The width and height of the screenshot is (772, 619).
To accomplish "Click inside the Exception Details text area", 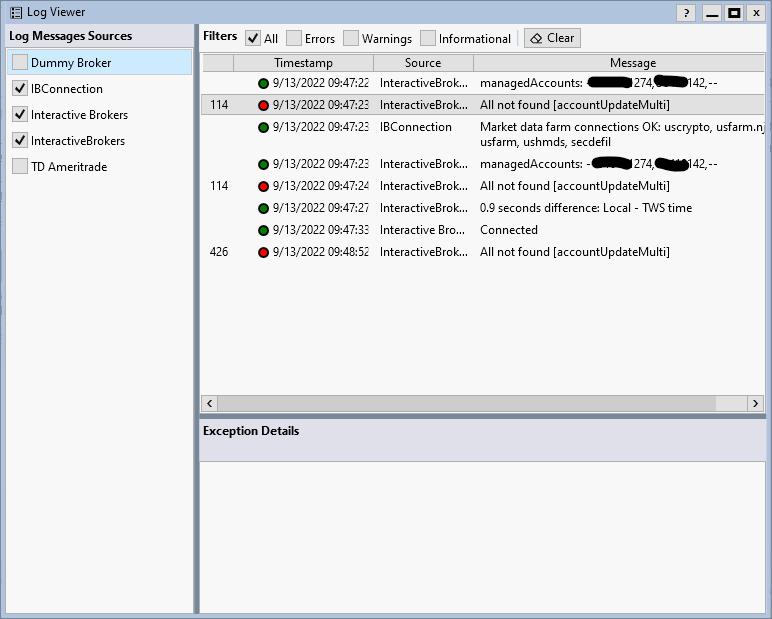I will coord(482,537).
